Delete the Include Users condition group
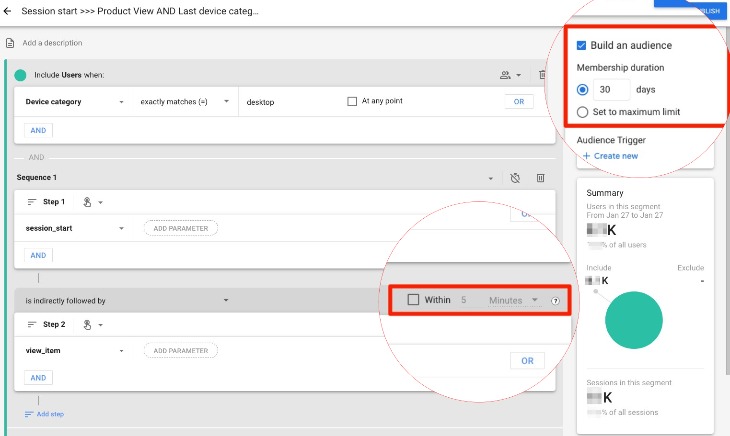The width and height of the screenshot is (730, 436). (x=542, y=75)
